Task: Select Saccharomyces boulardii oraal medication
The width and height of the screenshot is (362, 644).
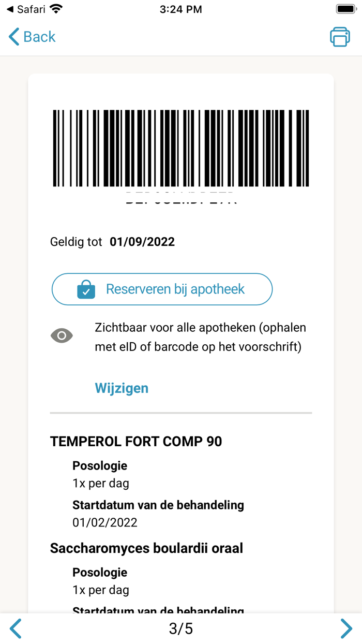Action: (146, 548)
